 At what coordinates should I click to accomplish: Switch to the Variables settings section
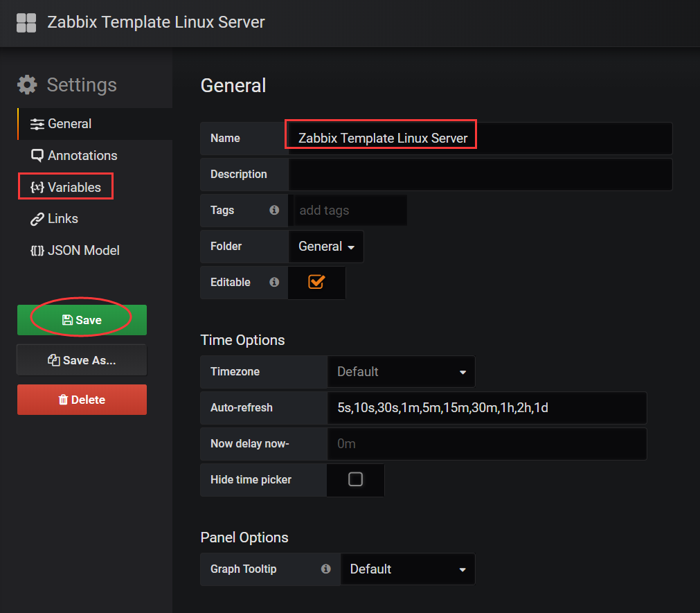(66, 187)
